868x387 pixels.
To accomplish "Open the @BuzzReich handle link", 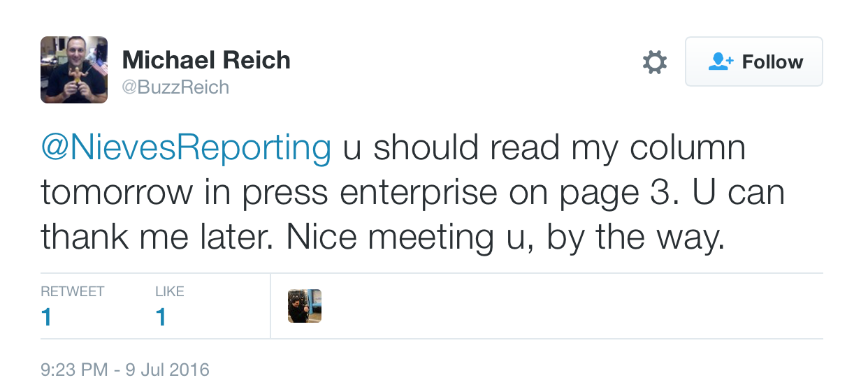I will pos(175,87).
